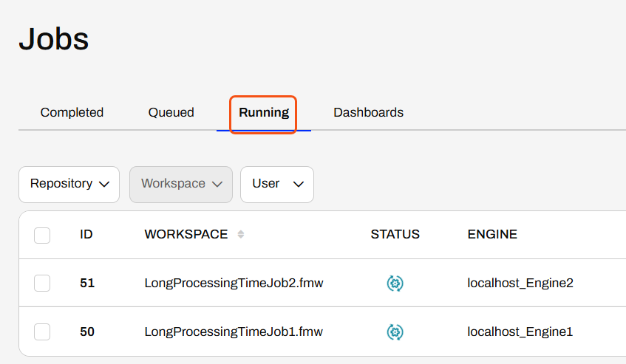Click job ID 51
The image size is (626, 364).
click(x=87, y=283)
